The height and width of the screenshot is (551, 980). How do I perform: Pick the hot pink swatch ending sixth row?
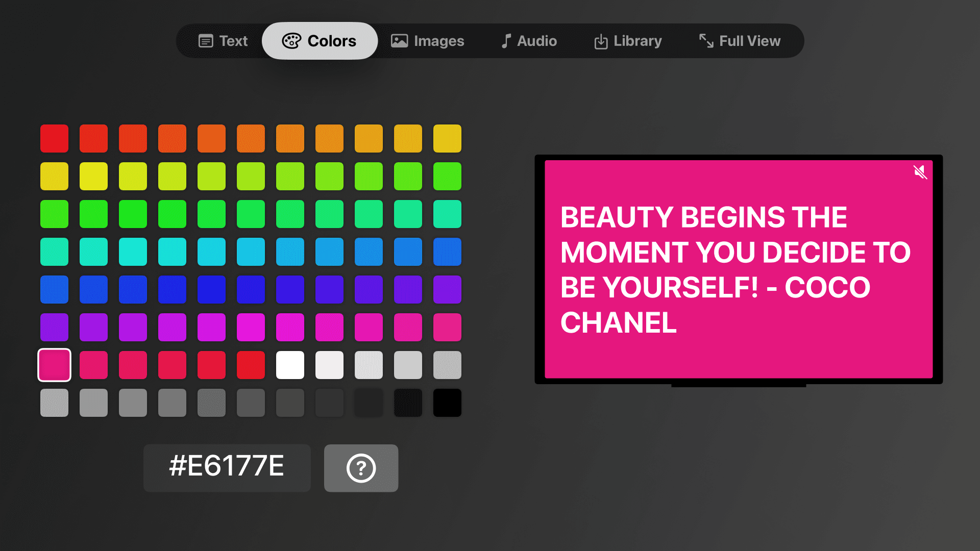447,327
